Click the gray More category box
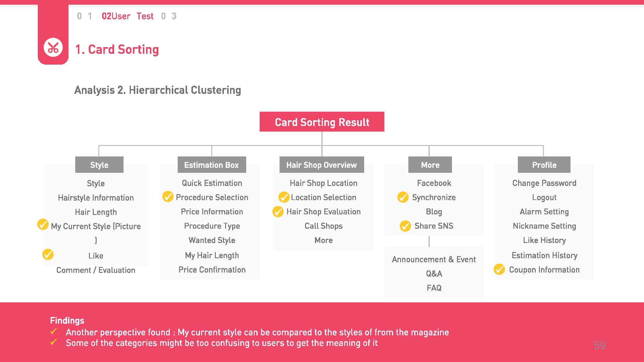 [430, 165]
